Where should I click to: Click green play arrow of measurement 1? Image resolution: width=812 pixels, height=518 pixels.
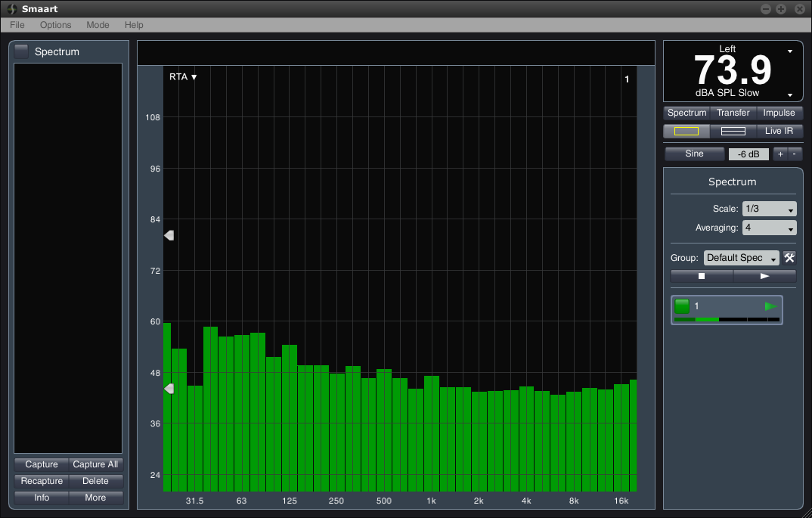[x=770, y=306]
